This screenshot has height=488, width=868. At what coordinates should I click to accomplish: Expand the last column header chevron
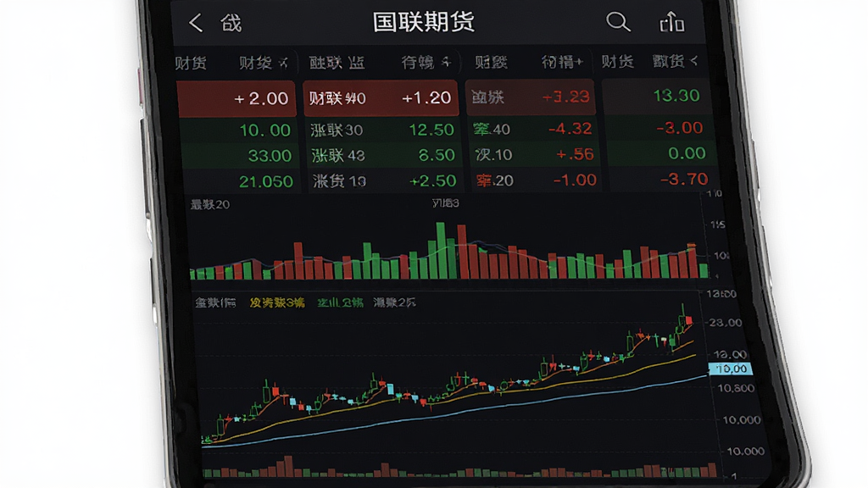pos(694,60)
